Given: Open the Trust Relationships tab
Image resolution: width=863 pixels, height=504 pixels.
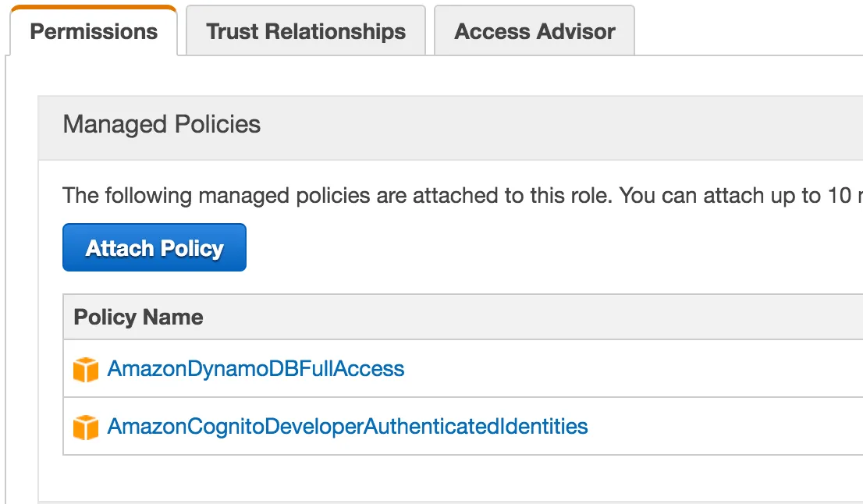Looking at the screenshot, I should (x=306, y=32).
